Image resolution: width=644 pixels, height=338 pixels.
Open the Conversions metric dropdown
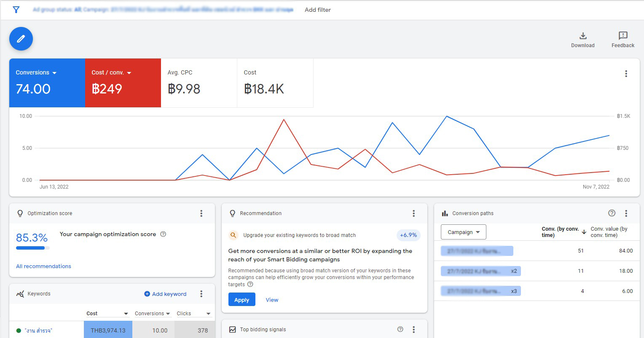click(54, 73)
